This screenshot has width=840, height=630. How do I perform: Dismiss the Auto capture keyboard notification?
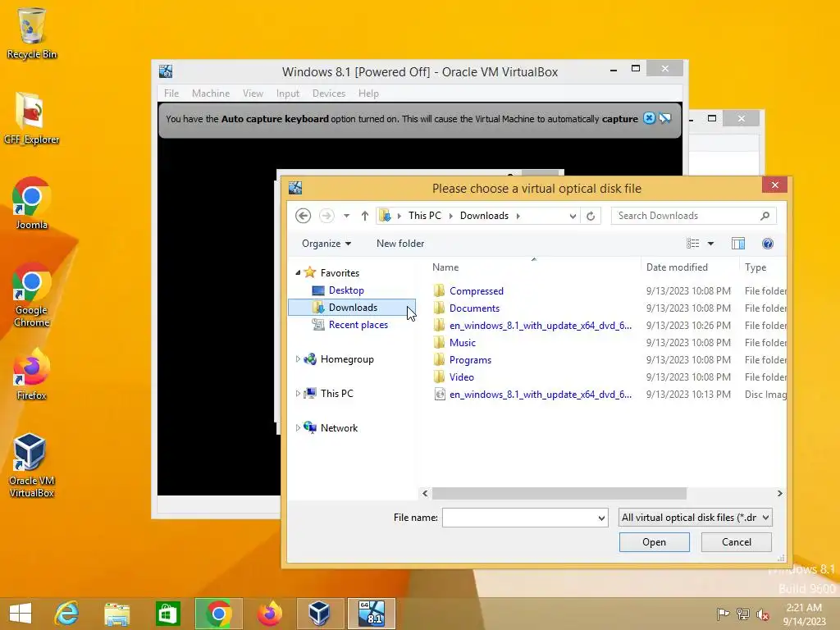(x=649, y=118)
